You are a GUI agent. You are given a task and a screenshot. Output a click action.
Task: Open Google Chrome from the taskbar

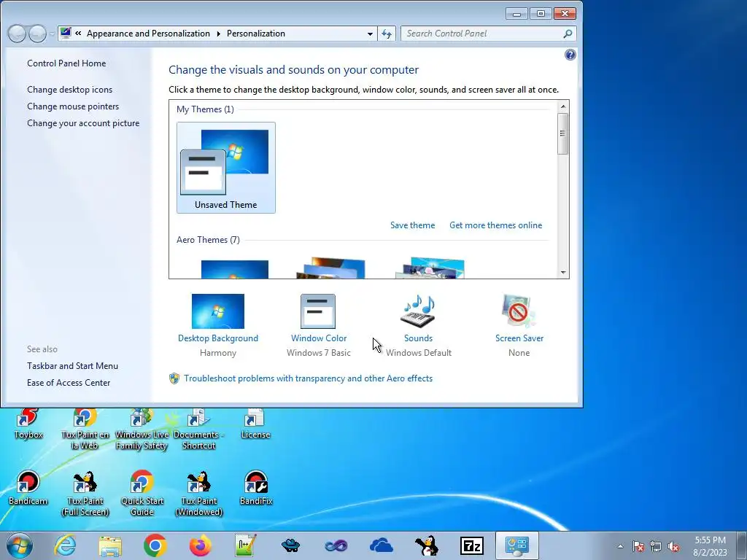click(155, 545)
